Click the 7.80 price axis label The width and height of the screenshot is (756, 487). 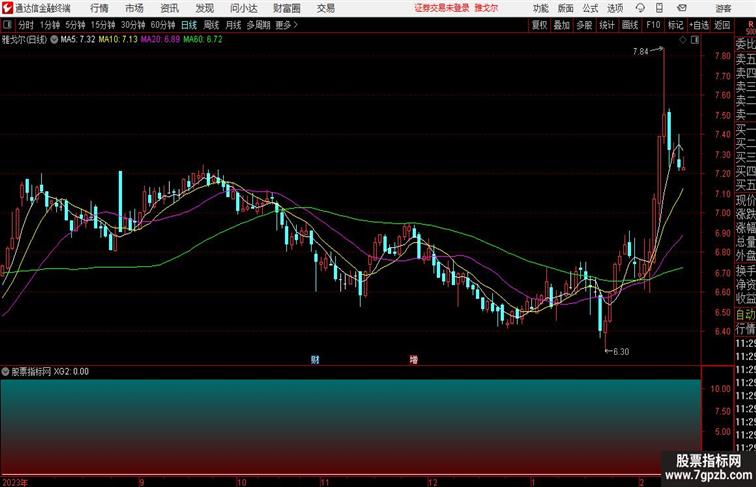click(x=722, y=56)
